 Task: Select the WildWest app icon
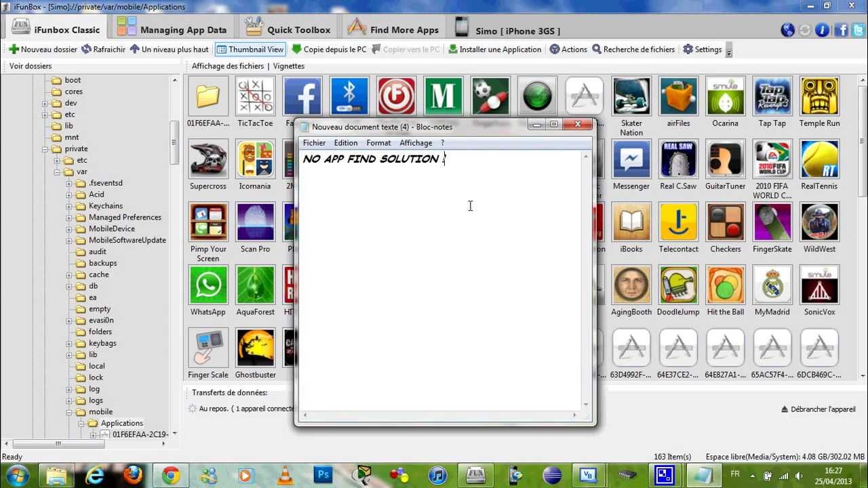(x=819, y=222)
